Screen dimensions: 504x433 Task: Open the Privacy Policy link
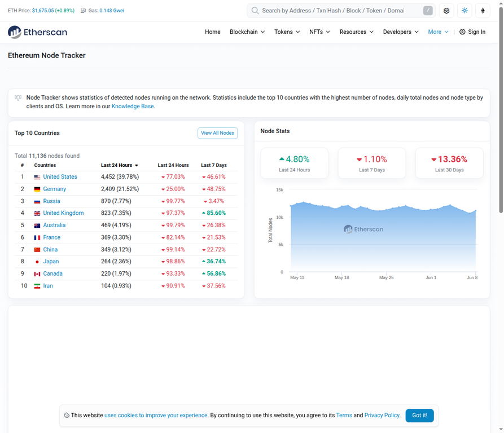[x=382, y=416]
